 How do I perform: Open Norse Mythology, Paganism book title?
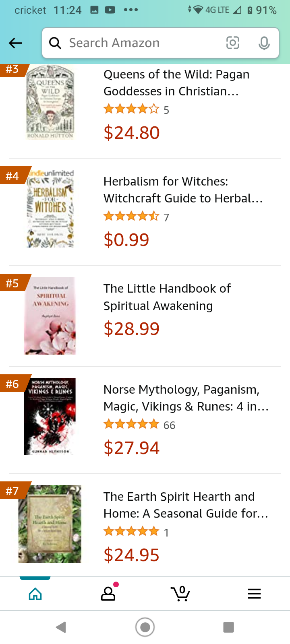pyautogui.click(x=186, y=398)
